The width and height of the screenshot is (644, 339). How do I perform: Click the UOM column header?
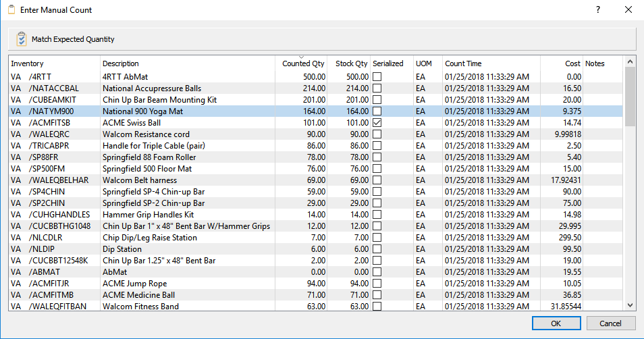(x=428, y=63)
